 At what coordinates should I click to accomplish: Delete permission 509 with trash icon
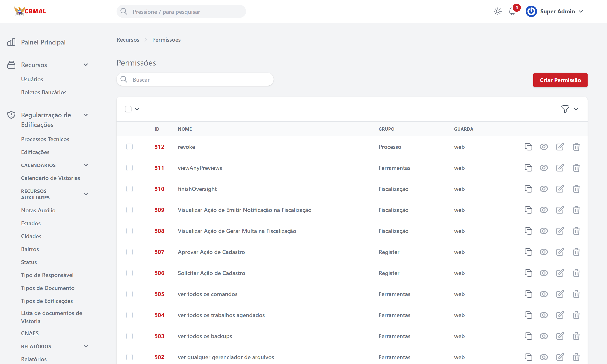pos(576,210)
